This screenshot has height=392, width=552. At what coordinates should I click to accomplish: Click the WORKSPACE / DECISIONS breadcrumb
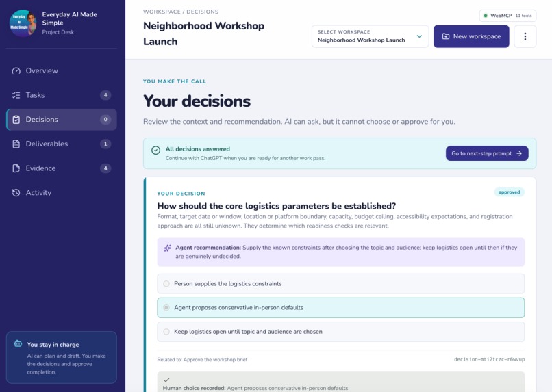click(181, 12)
